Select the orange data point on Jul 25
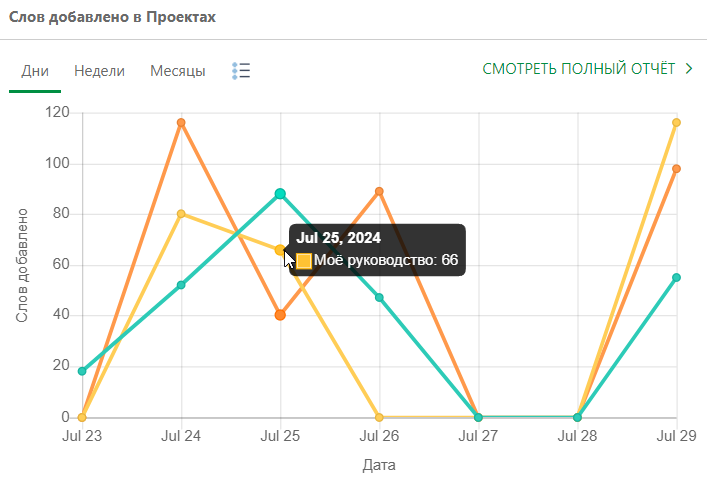The width and height of the screenshot is (707, 487). pyautogui.click(x=280, y=315)
